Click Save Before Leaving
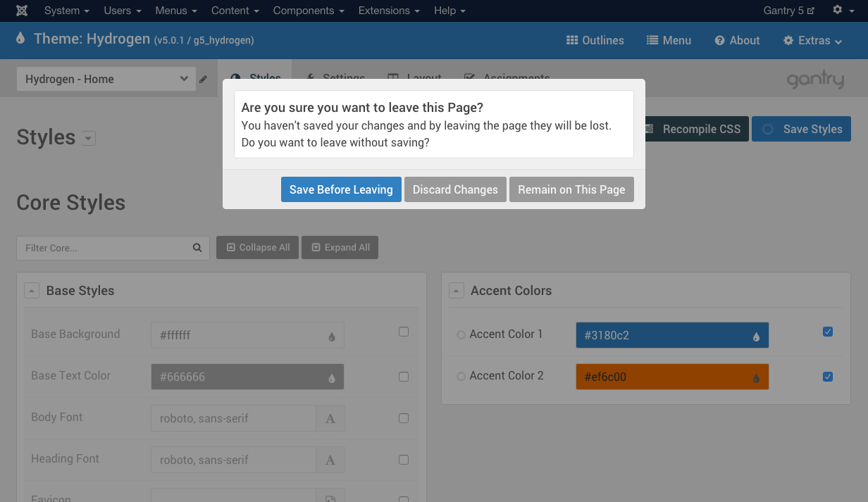 (341, 189)
